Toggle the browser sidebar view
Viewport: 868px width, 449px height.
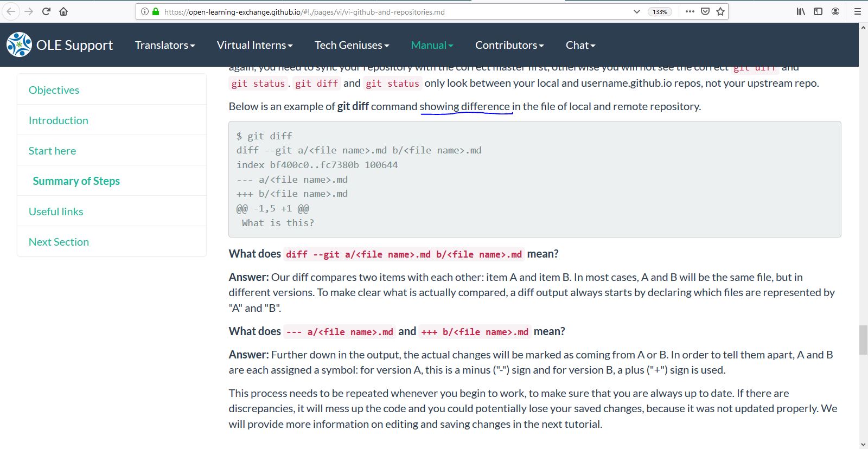818,11
